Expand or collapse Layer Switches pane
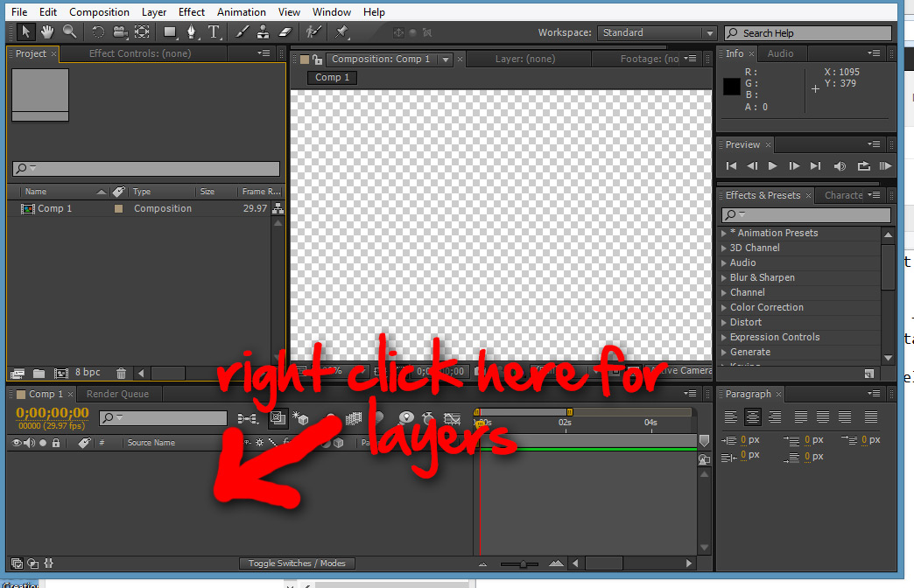The image size is (914, 588). [x=17, y=563]
